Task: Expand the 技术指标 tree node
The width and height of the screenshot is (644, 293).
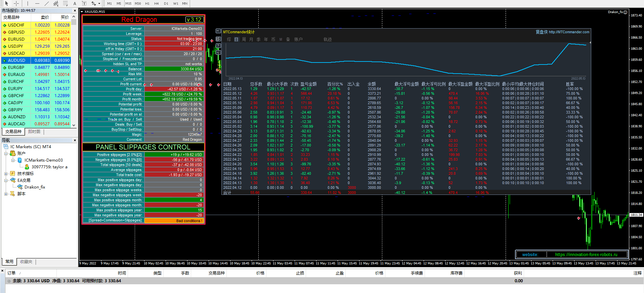Action: click(6, 174)
